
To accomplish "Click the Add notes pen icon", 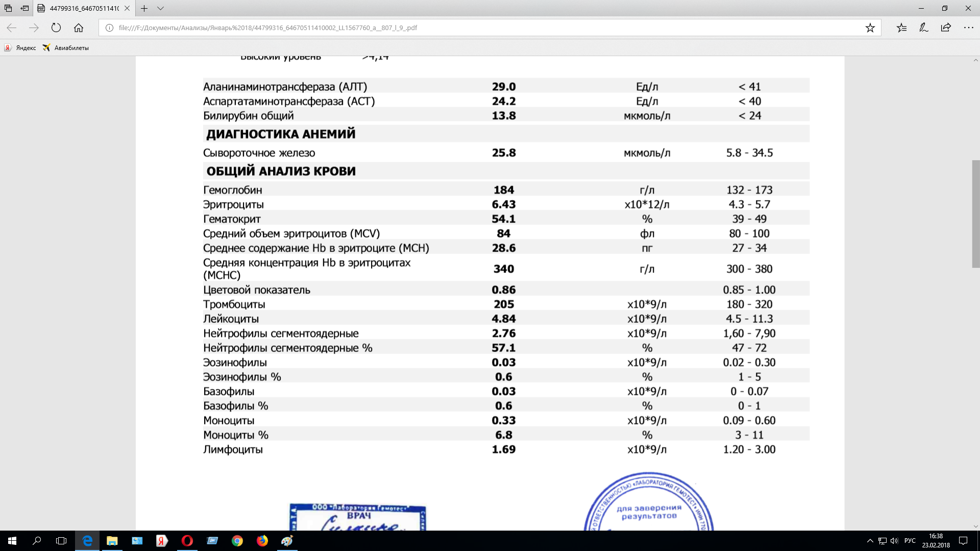I will (x=924, y=28).
